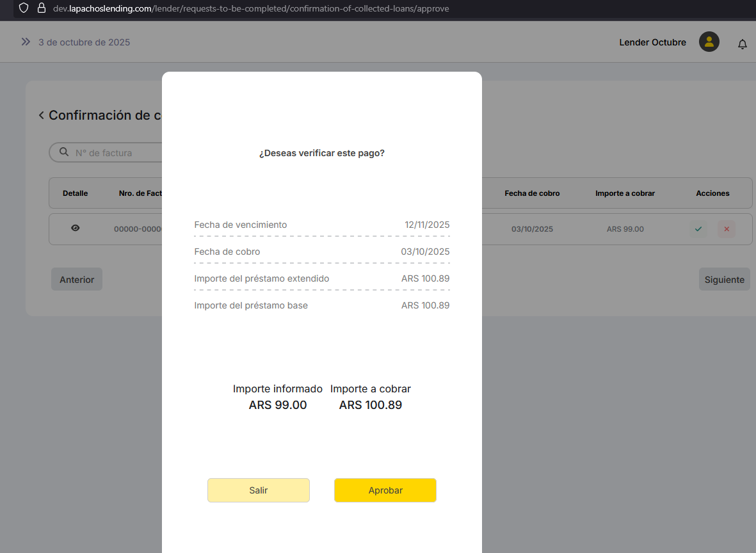
Task: Sort by Importe a cobrar column header
Action: pyautogui.click(x=625, y=193)
